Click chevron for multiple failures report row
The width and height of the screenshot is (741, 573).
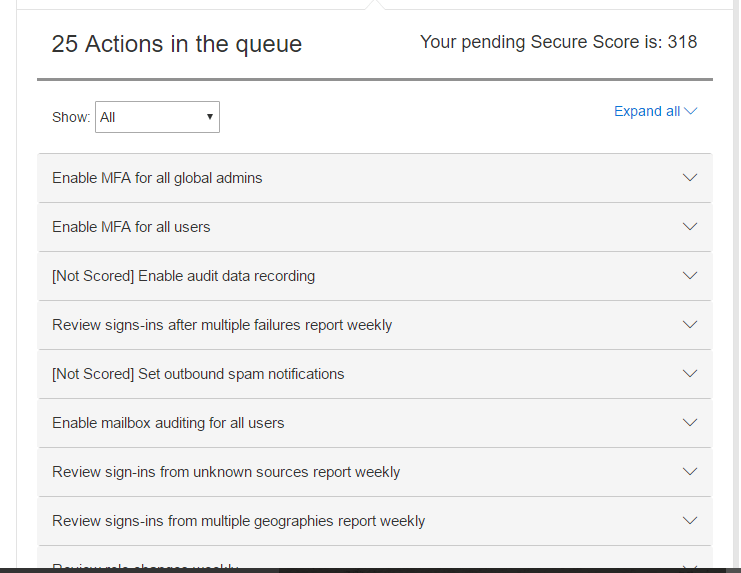coord(689,325)
